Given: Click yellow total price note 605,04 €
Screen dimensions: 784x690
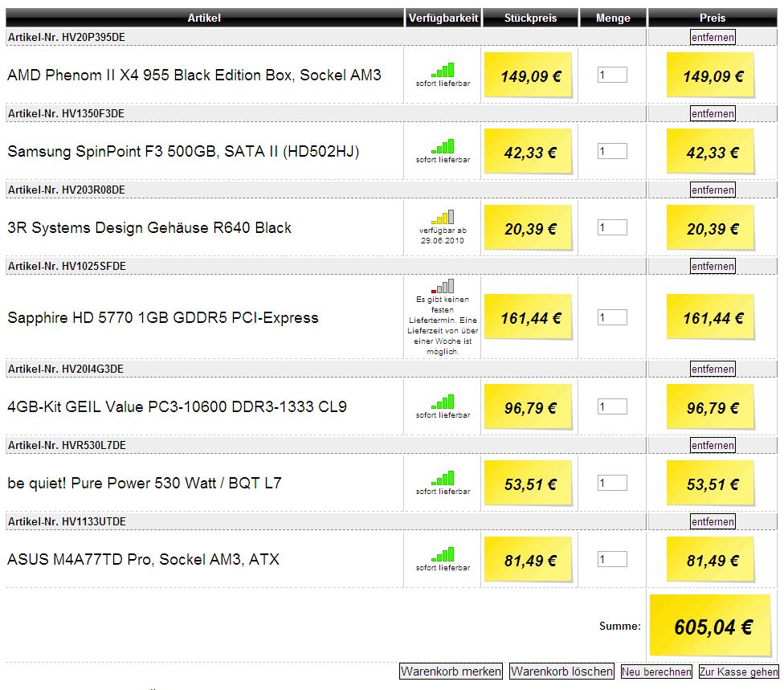Looking at the screenshot, I should (710, 625).
